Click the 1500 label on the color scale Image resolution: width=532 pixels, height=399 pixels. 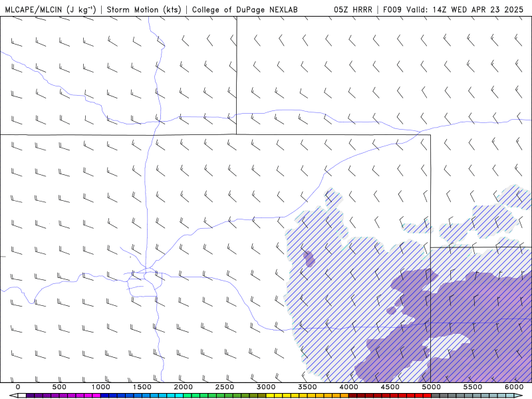coord(142,387)
